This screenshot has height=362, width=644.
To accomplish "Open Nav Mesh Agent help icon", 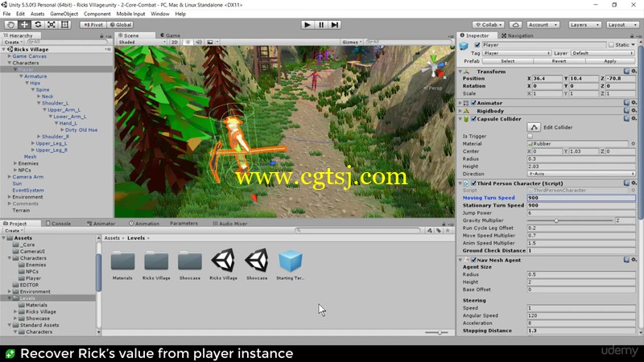I will click(x=626, y=260).
